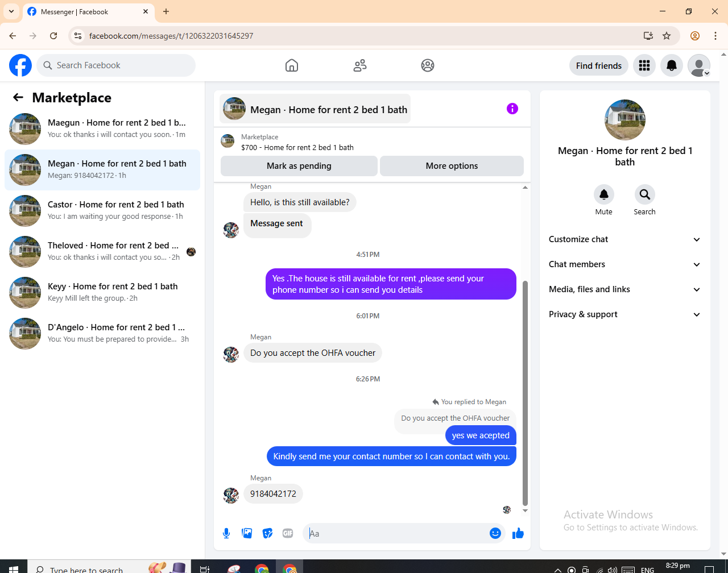The height and width of the screenshot is (573, 728).
Task: Open the Groups icon in top navigation
Action: coord(428,65)
